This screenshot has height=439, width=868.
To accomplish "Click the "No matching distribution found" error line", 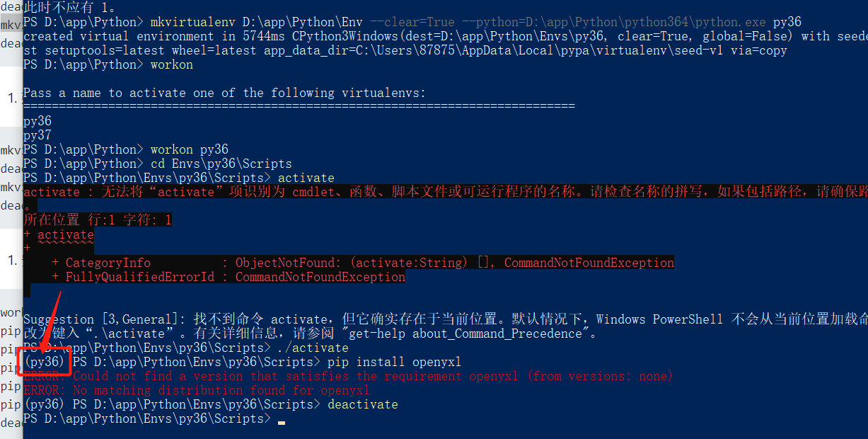I will pos(196,390).
